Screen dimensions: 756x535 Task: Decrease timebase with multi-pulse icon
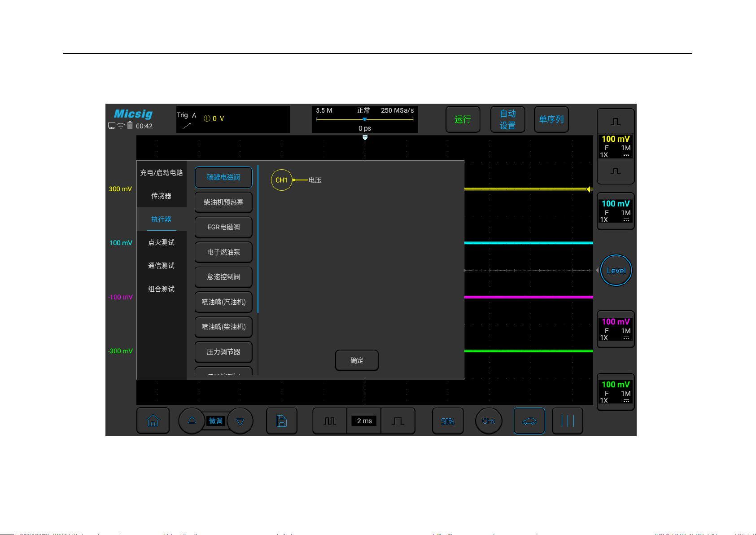point(330,421)
